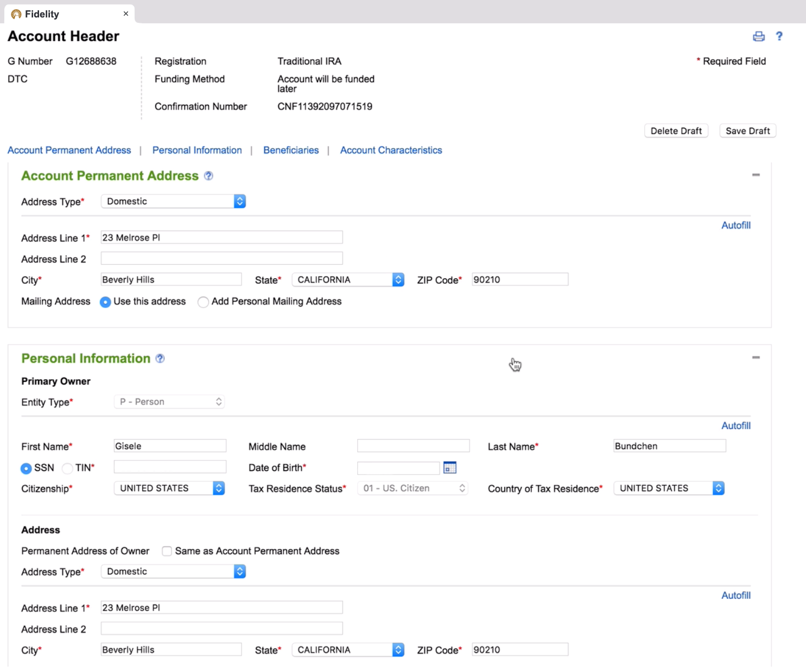Click the Save Draft button
The image size is (806, 672).
tap(748, 131)
